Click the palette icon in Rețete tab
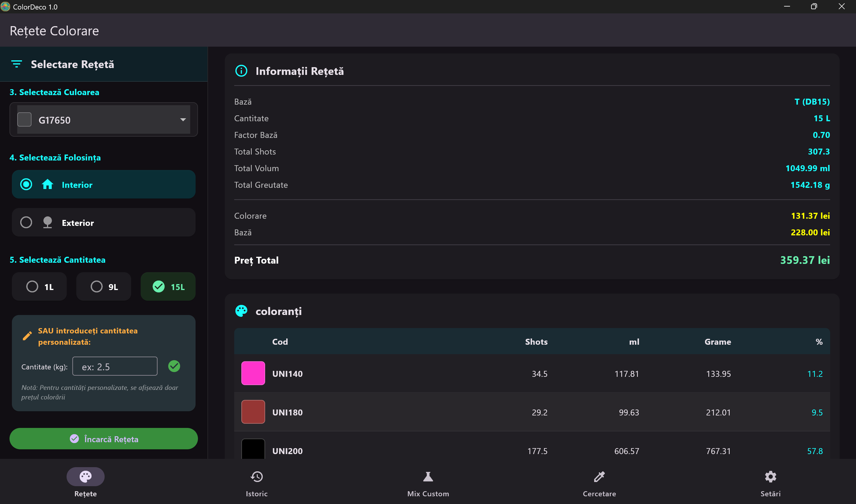856x504 pixels. 86,476
